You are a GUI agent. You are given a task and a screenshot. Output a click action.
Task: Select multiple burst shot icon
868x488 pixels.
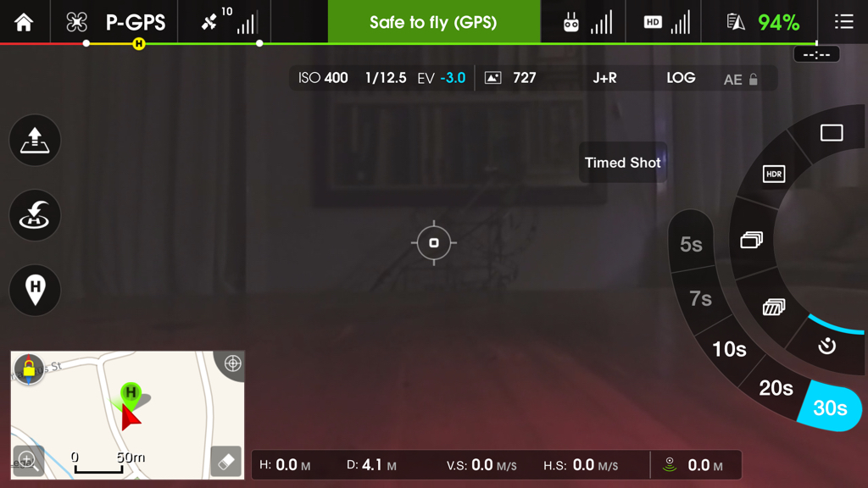[751, 240]
